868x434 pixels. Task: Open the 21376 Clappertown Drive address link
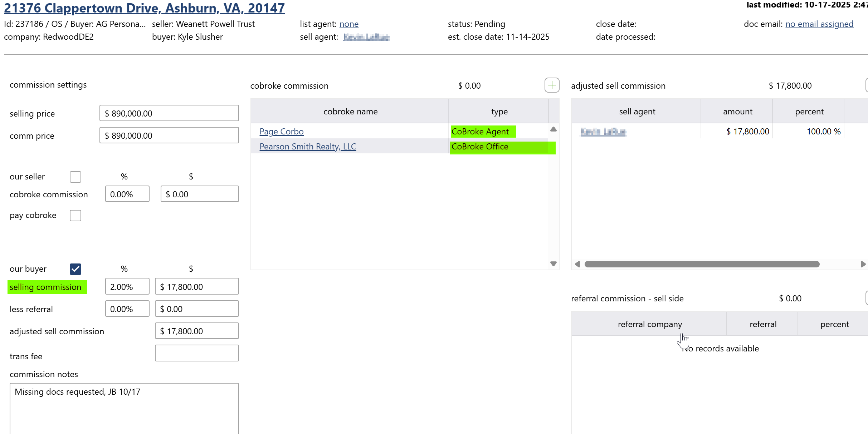(144, 8)
